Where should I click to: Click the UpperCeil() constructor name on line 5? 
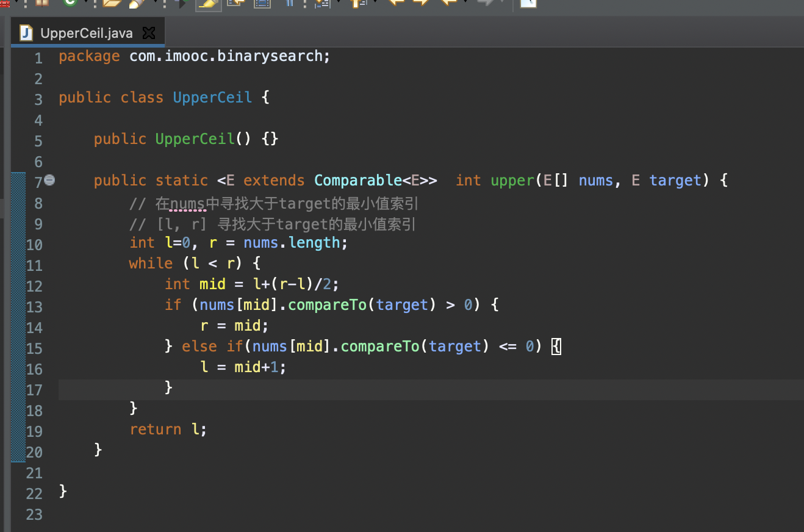(x=195, y=139)
